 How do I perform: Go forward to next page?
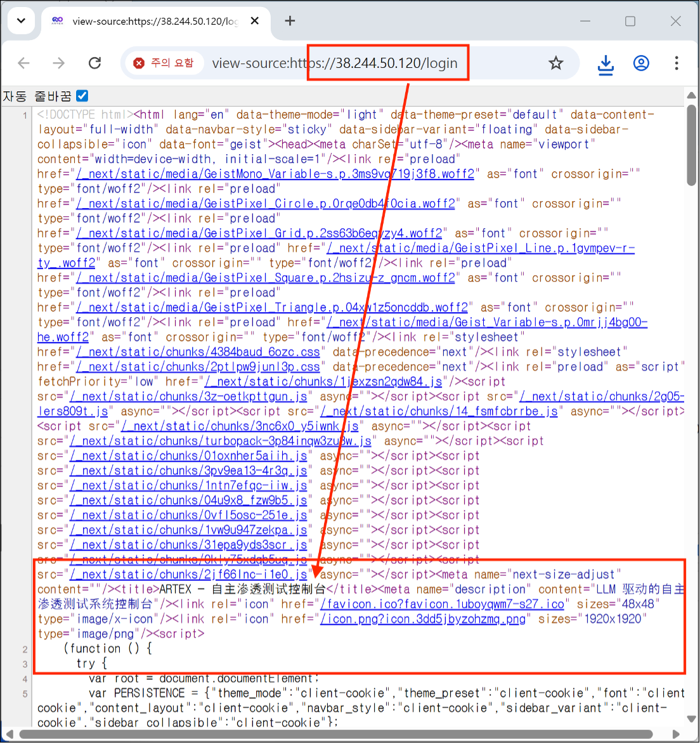[59, 63]
